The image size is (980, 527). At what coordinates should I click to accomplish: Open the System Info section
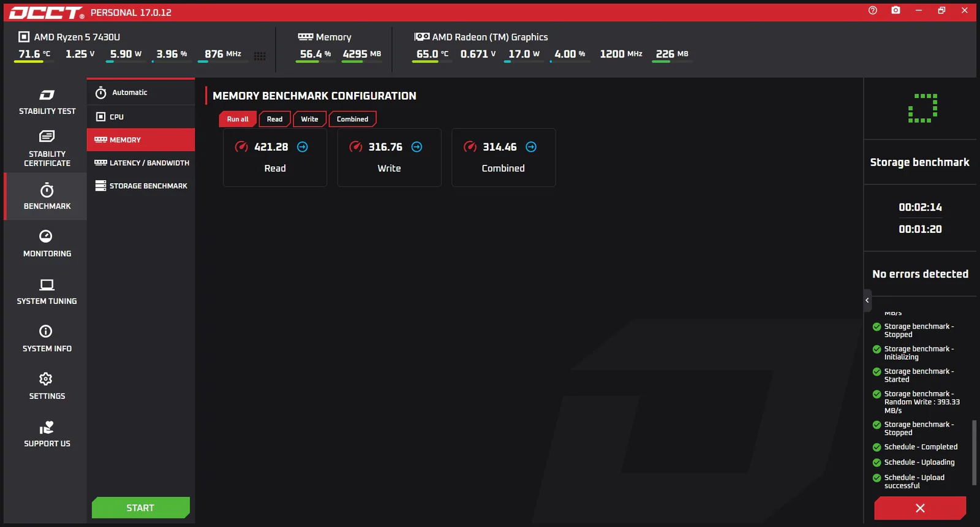pyautogui.click(x=47, y=338)
